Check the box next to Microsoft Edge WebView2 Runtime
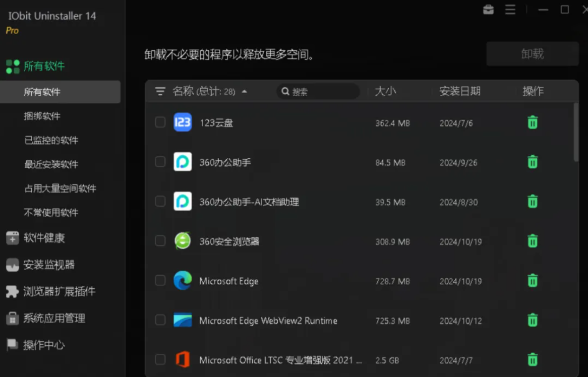 (x=160, y=320)
